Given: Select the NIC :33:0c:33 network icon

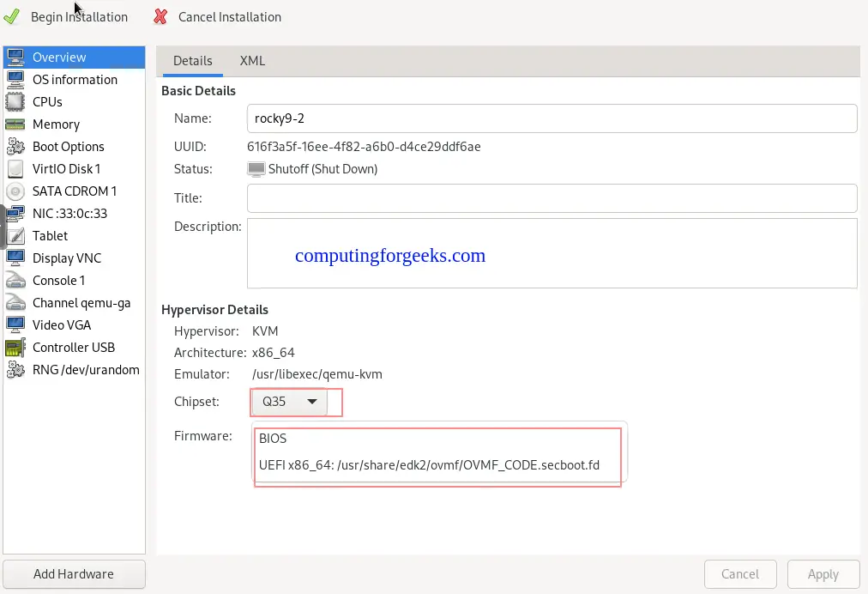Looking at the screenshot, I should tap(15, 214).
